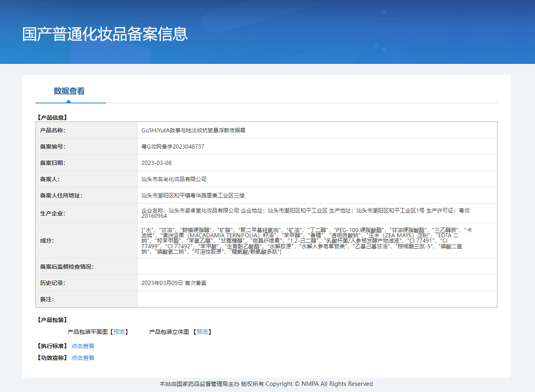This screenshot has height=392, width=535.
Task: Click the 国产普通化妆品备案信息 page title
Action: (105, 34)
